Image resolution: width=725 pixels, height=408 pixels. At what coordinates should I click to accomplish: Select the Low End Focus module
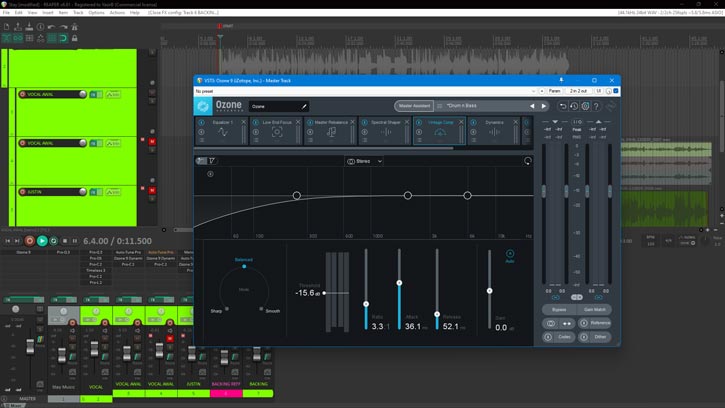[277, 131]
